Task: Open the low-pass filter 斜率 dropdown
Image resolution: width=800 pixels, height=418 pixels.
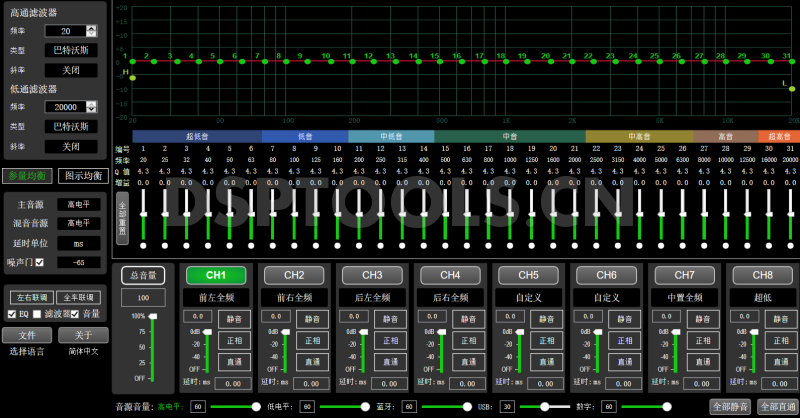Action: coord(69,146)
